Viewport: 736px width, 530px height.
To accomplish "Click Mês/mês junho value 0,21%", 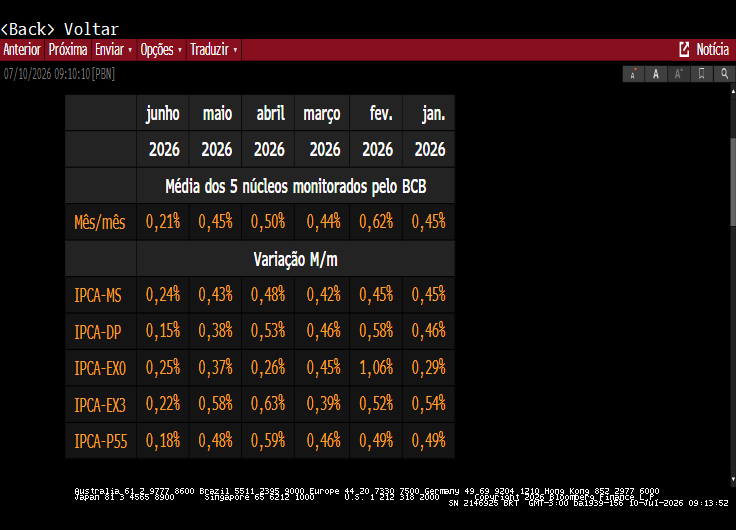I will 163,222.
